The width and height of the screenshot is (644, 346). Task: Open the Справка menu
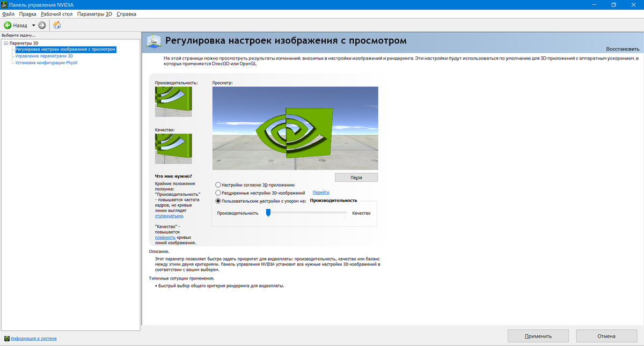[x=126, y=14]
